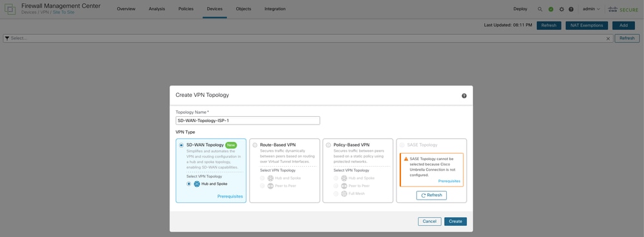The image size is (644, 237).
Task: Click the green health status checkmark icon
Action: click(551, 9)
